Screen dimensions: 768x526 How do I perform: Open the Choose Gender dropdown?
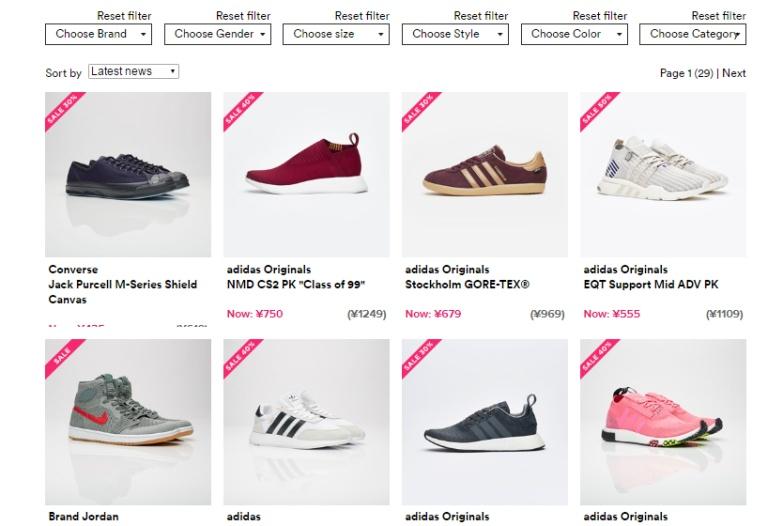tap(217, 34)
